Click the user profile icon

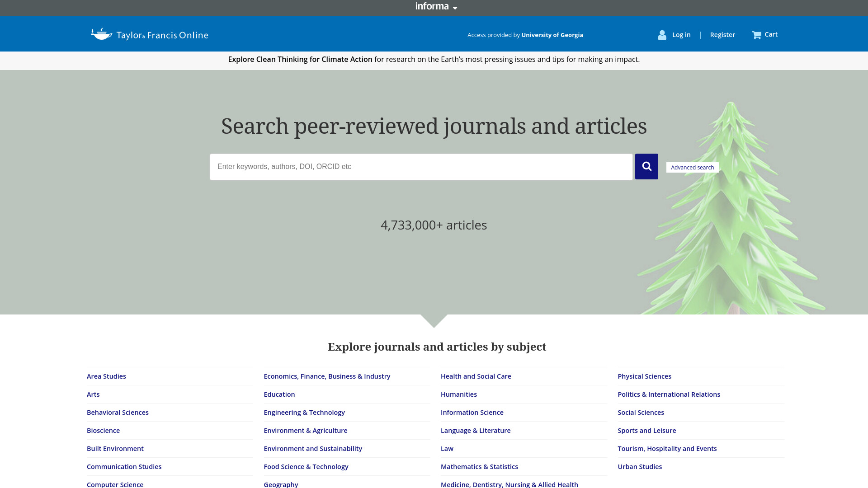tap(662, 35)
